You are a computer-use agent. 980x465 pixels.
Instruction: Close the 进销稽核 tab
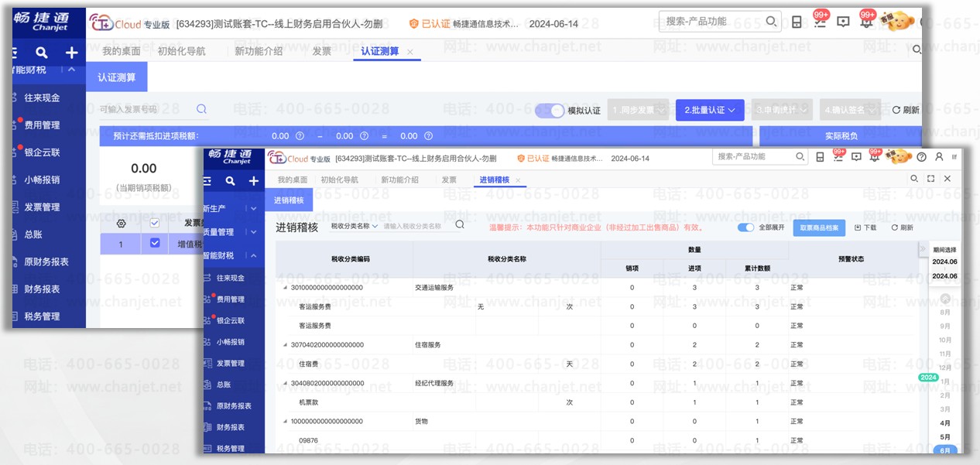click(519, 180)
